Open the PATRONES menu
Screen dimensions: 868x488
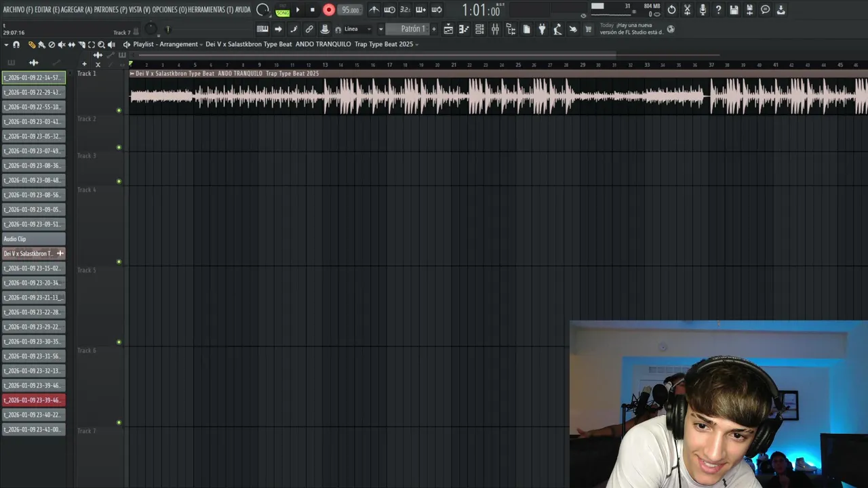coord(111,9)
